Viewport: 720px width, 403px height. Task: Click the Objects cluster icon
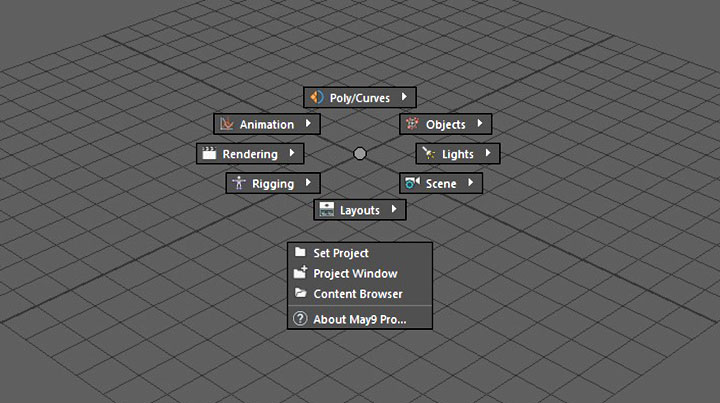click(411, 124)
